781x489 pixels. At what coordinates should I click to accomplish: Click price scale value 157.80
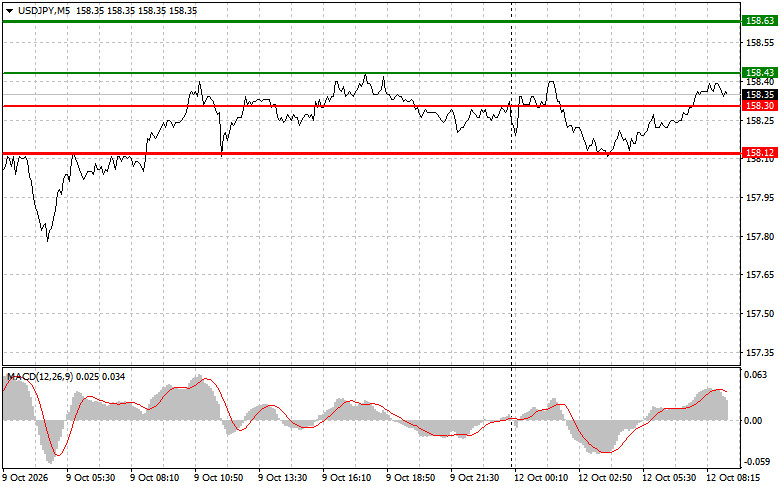760,237
